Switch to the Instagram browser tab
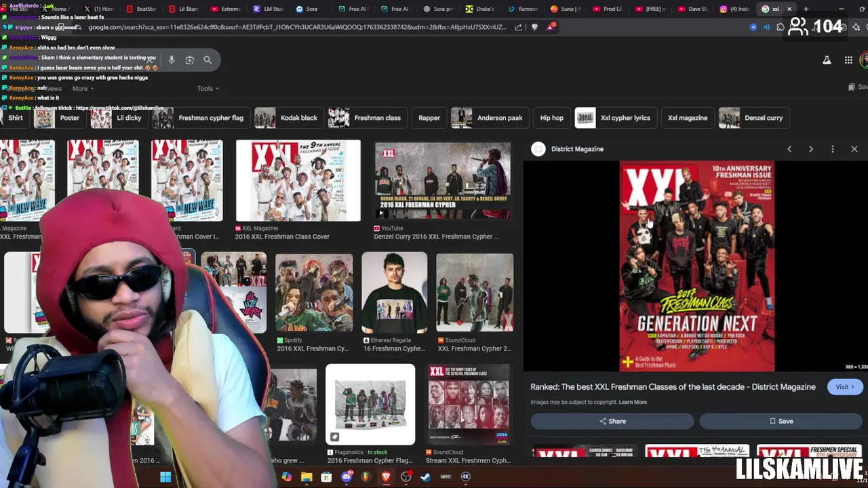This screenshot has width=868, height=488. pyautogui.click(x=736, y=9)
